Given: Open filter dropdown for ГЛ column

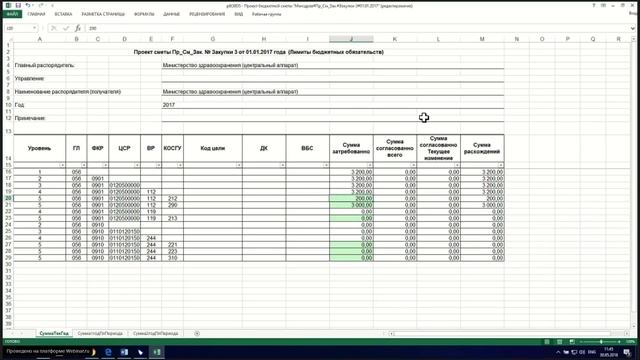Looking at the screenshot, I should click(84, 165).
